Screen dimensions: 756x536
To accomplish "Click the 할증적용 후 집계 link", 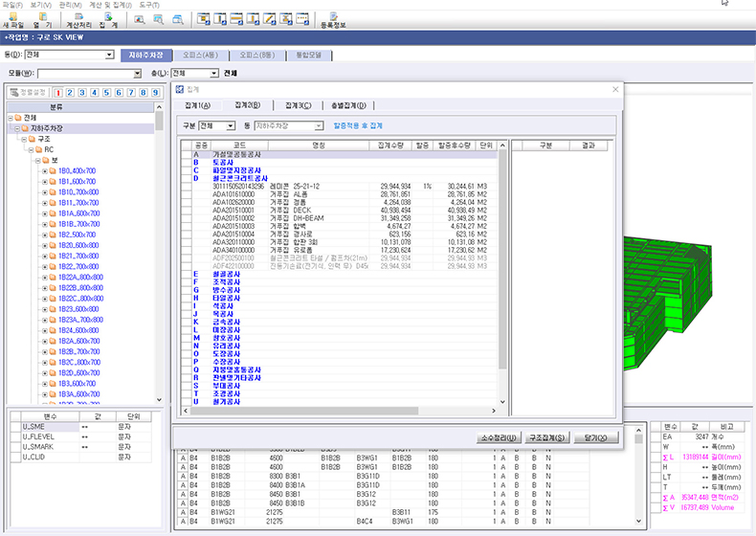I will pyautogui.click(x=358, y=126).
